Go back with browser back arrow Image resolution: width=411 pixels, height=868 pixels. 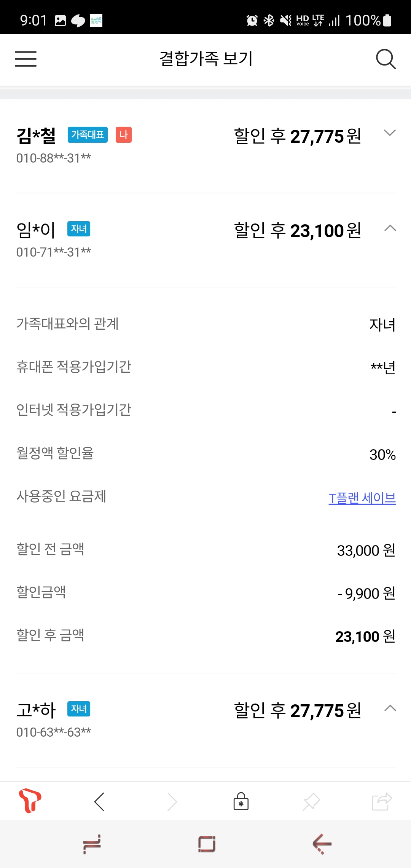(99, 802)
